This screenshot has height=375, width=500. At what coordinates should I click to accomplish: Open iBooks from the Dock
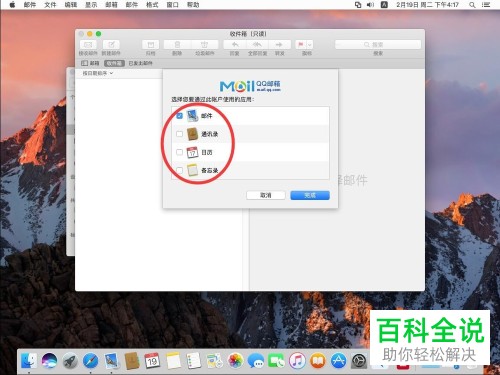click(x=318, y=361)
